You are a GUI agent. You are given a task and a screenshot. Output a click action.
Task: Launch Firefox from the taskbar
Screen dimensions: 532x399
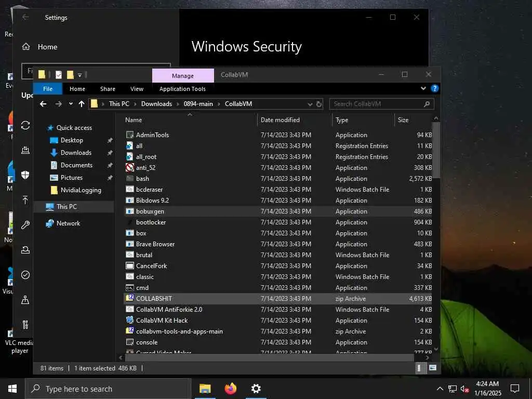pos(230,389)
